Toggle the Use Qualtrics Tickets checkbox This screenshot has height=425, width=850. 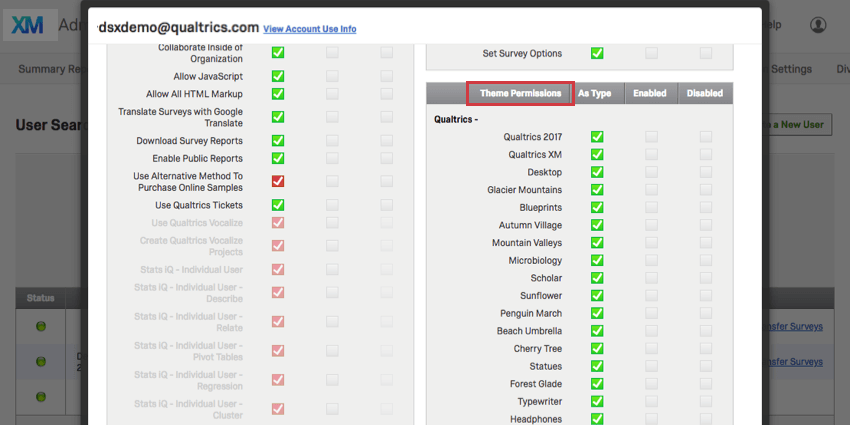[x=278, y=205]
